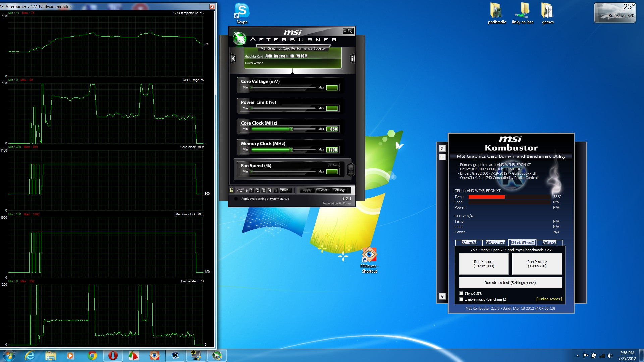Click the Power Limit slider track
The height and width of the screenshot is (362, 644).
pos(283,108)
